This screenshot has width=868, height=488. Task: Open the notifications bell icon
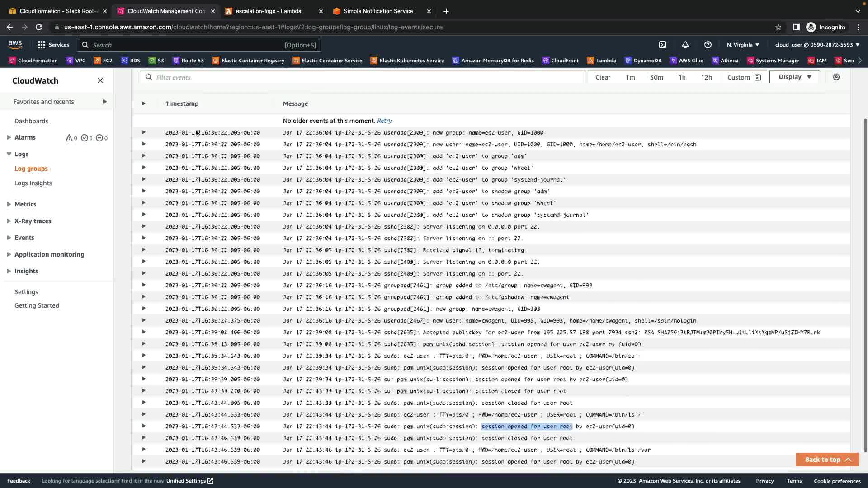coord(685,45)
